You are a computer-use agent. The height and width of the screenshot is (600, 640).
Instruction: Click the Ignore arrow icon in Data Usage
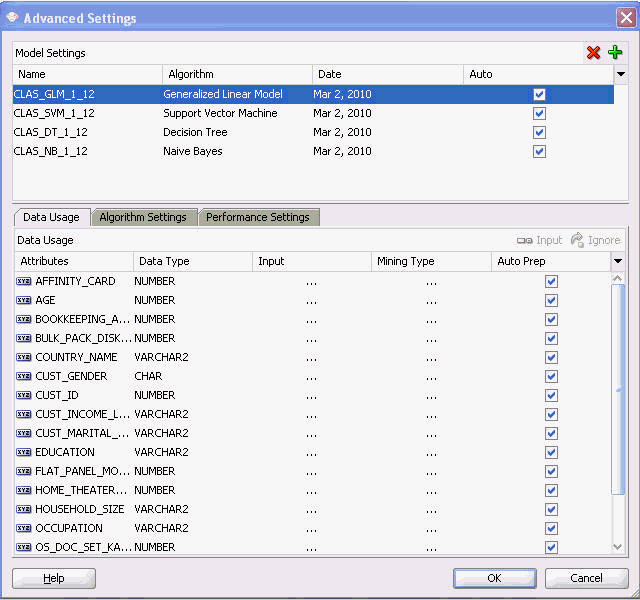point(577,240)
